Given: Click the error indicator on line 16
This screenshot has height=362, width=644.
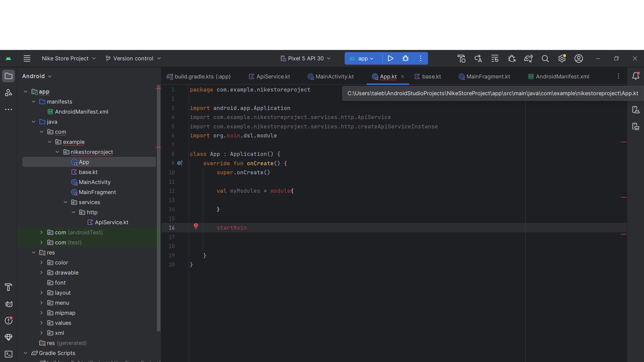Looking at the screenshot, I should pos(196,227).
